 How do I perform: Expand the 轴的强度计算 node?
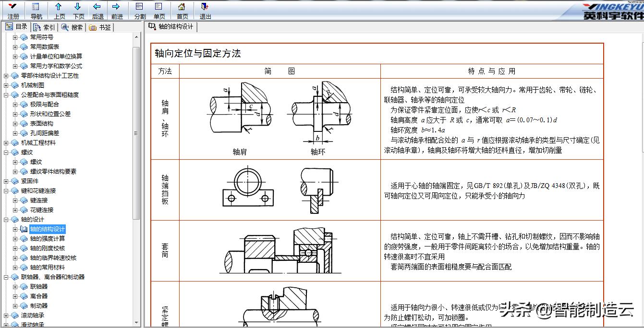click(x=15, y=238)
